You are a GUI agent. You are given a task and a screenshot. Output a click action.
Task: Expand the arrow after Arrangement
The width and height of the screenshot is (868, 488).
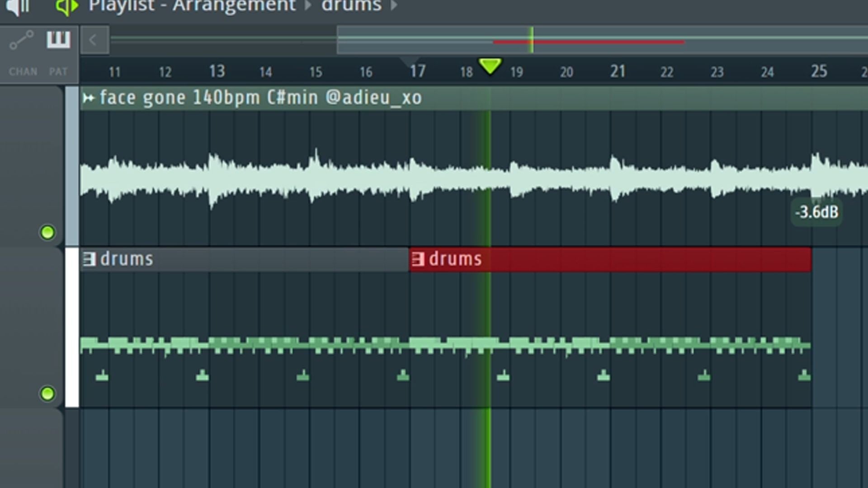[x=308, y=6]
